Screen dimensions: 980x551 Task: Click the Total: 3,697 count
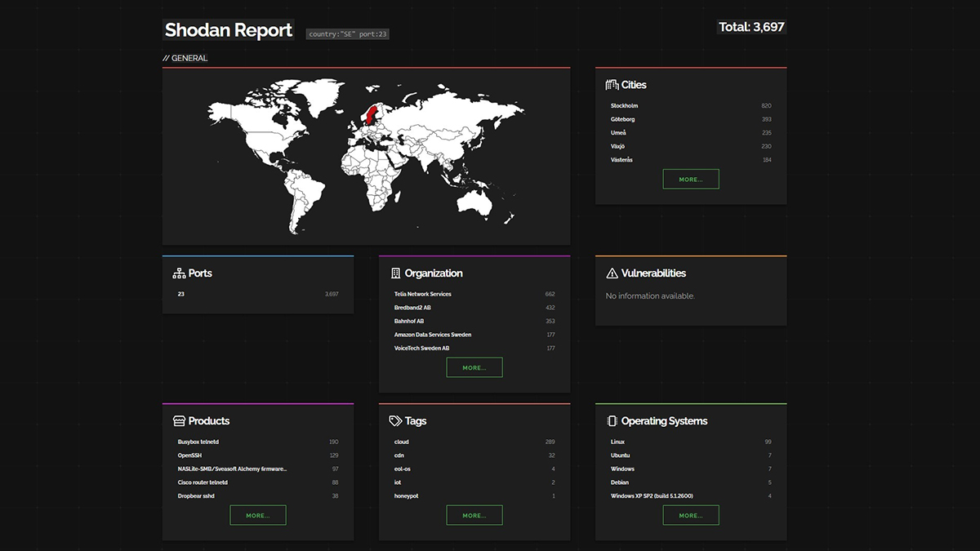coord(751,27)
